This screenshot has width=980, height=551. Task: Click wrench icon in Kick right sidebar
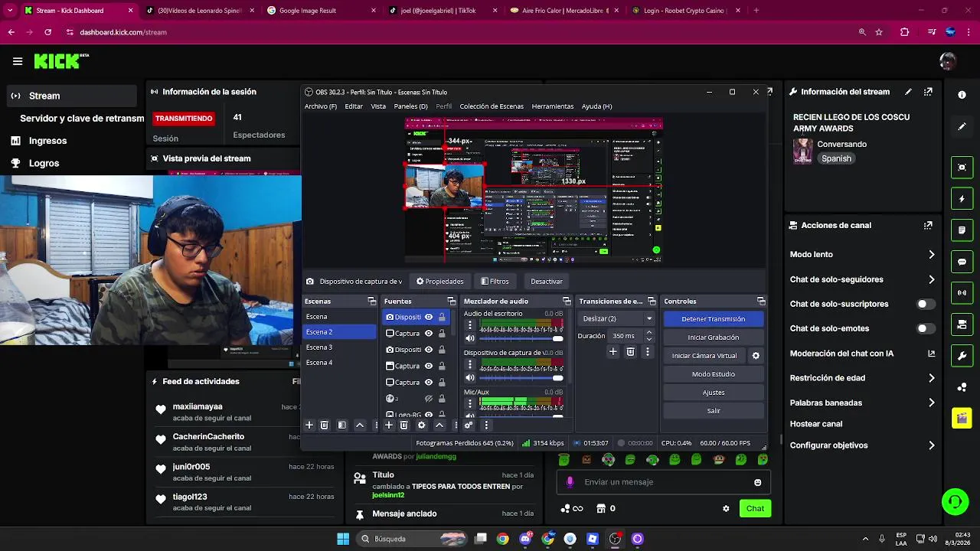tap(962, 356)
